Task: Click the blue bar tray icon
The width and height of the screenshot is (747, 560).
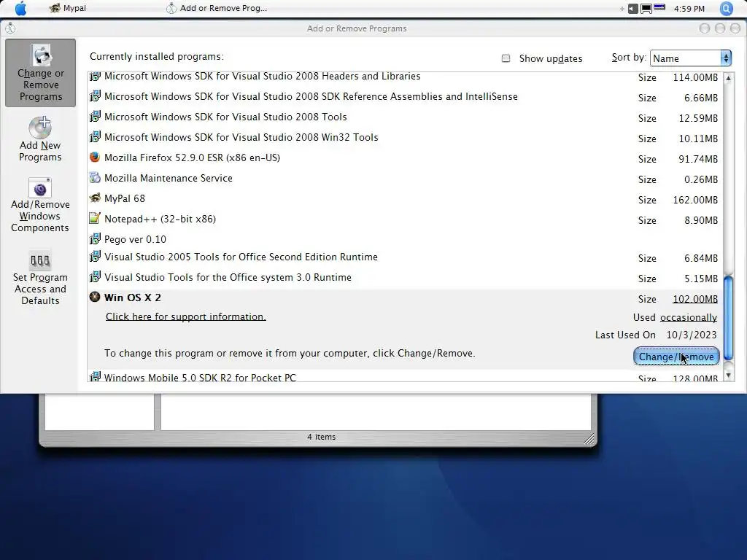Action: [x=659, y=7]
